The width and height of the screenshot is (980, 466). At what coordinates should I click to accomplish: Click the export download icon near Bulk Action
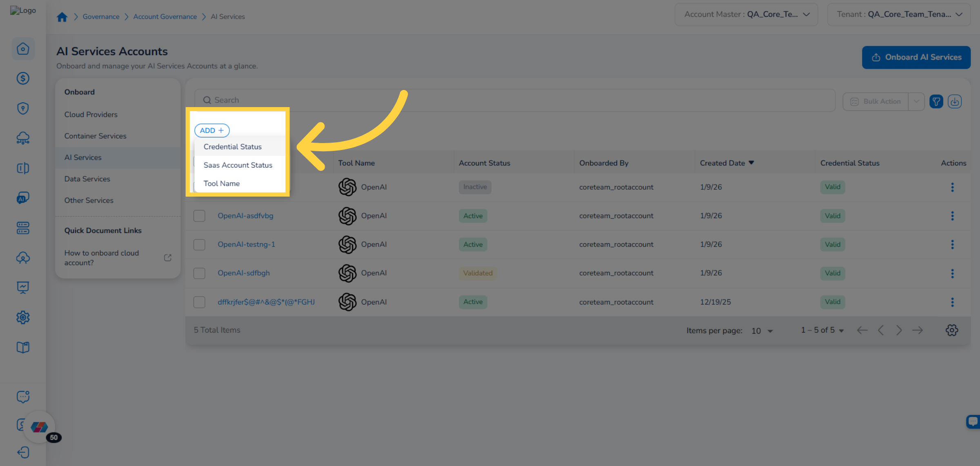(x=955, y=101)
